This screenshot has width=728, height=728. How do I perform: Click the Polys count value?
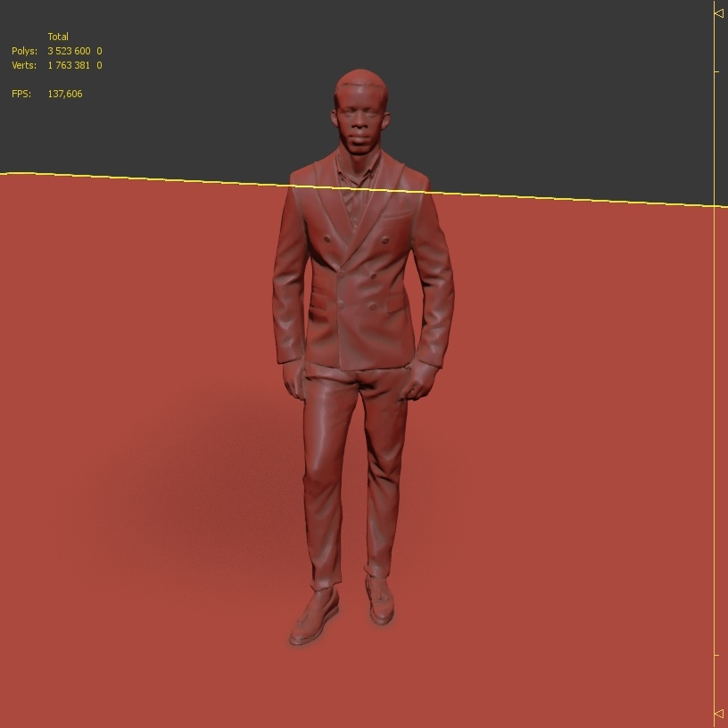pyautogui.click(x=70, y=51)
